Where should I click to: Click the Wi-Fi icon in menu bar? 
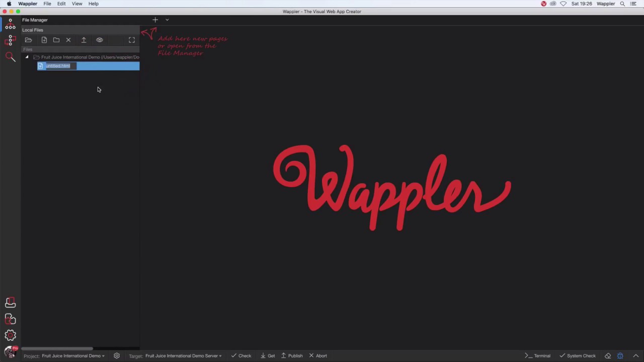click(563, 4)
